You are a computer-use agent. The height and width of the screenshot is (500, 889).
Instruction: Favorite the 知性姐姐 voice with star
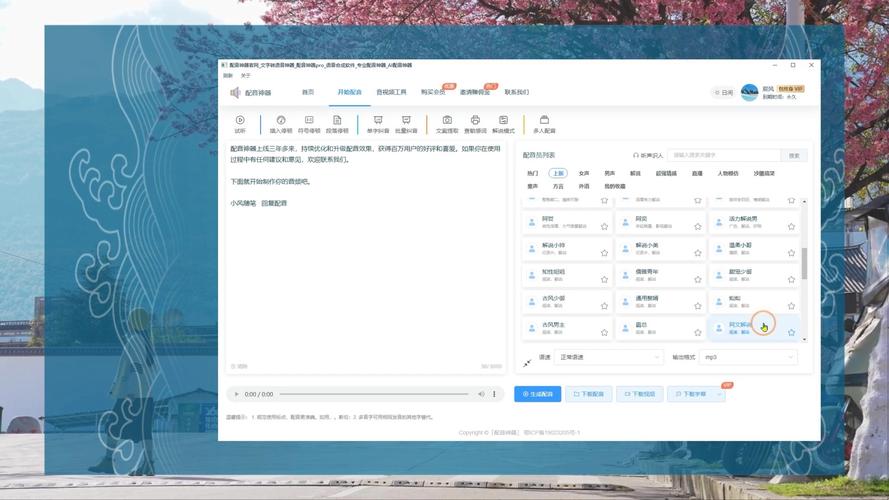tap(604, 280)
